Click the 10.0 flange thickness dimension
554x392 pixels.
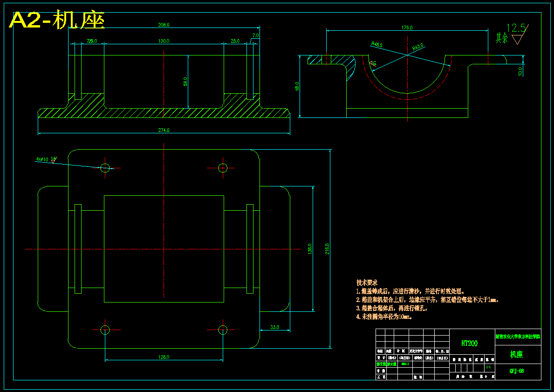520,71
